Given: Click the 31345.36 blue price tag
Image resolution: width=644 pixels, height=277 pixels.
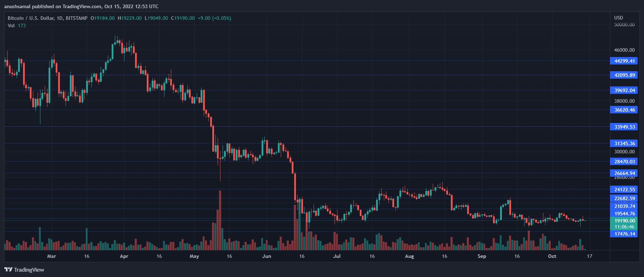Looking at the screenshot, I should (624, 143).
